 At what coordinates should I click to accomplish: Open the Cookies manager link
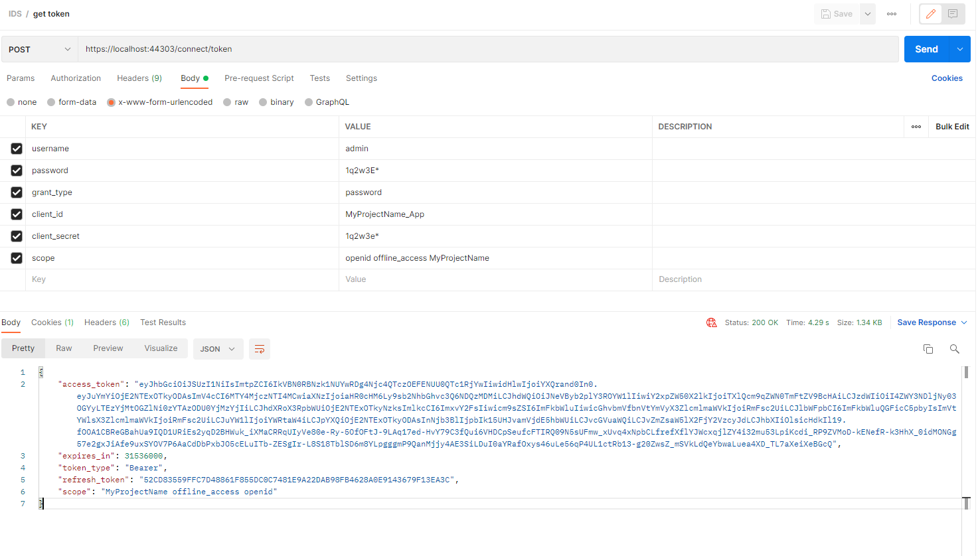[x=947, y=78]
